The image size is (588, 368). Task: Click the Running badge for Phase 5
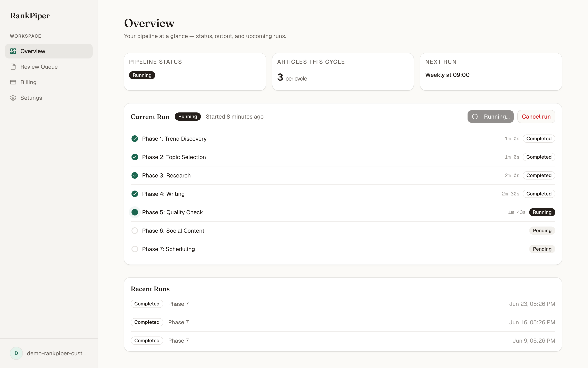[542, 212]
